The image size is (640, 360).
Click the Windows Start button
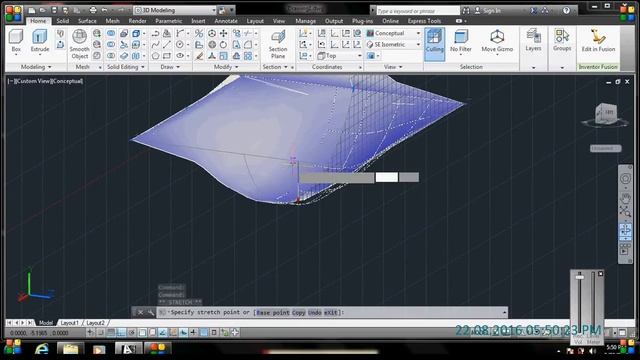[x=13, y=347]
